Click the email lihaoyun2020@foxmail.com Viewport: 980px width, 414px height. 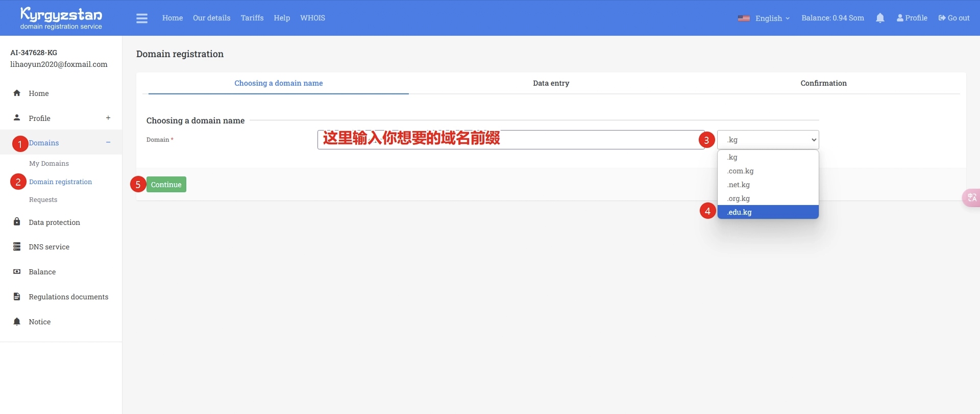[59, 64]
